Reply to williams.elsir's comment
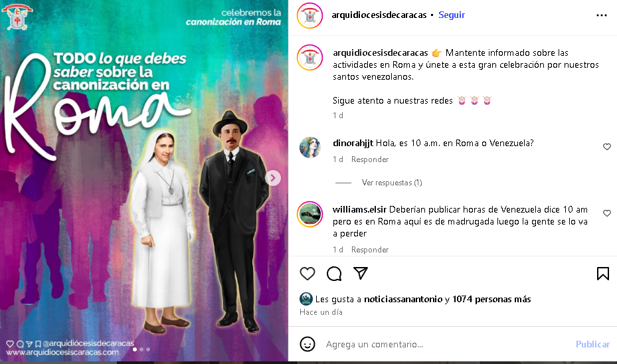 click(370, 250)
